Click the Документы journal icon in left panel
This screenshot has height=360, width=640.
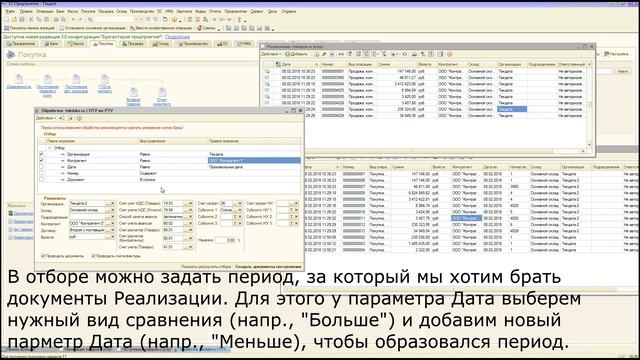11,213
